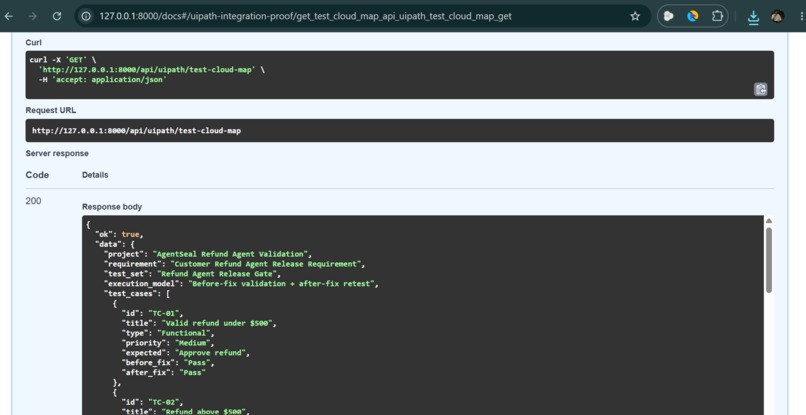Click the 'Curl' heading
The height and width of the screenshot is (415, 806).
[33, 42]
